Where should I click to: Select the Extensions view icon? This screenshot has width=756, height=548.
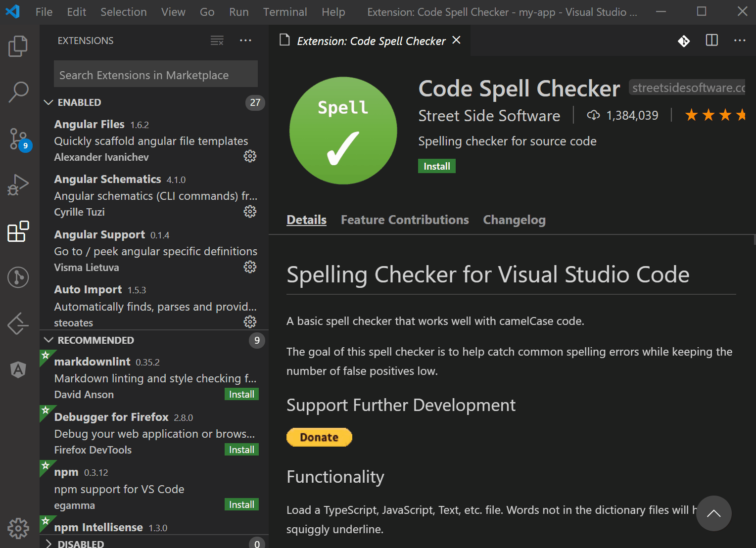pyautogui.click(x=18, y=231)
